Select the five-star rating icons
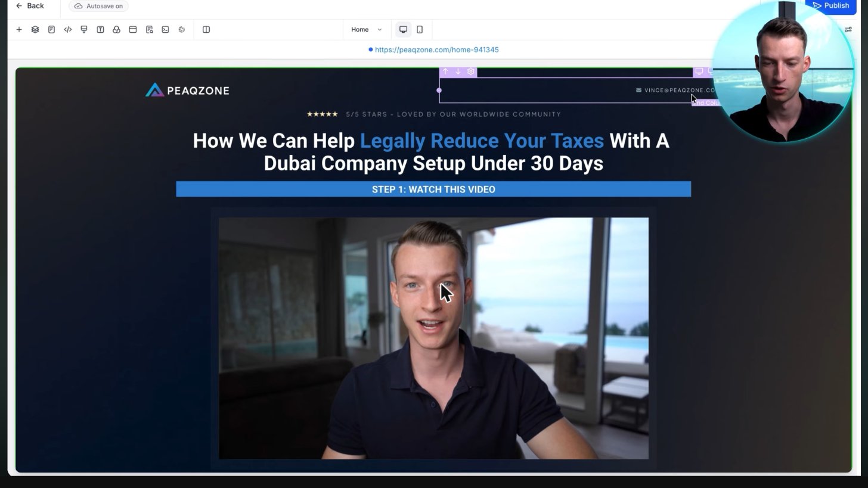The height and width of the screenshot is (488, 868). point(323,114)
